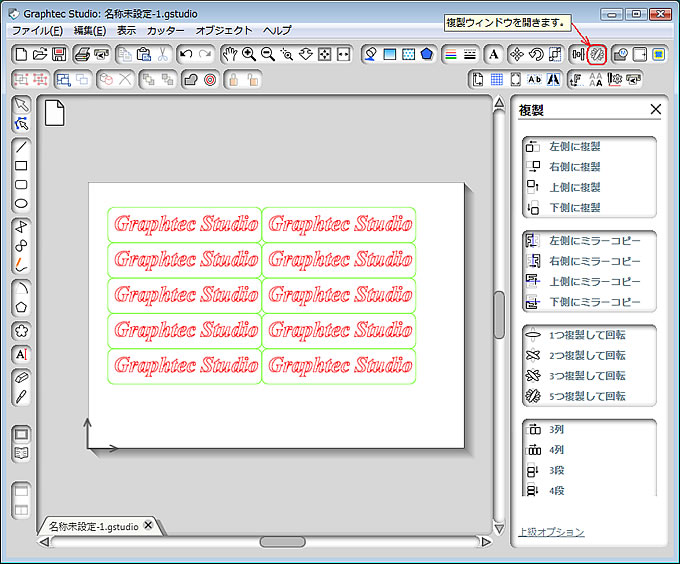Screen dimensions: 680x564
Task: Click 3列 replicate option
Action: [x=556, y=430]
